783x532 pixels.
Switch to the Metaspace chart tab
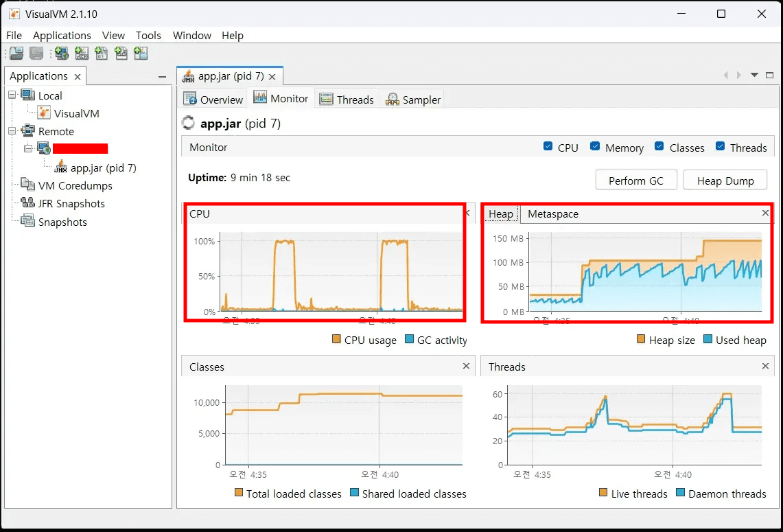pos(552,214)
